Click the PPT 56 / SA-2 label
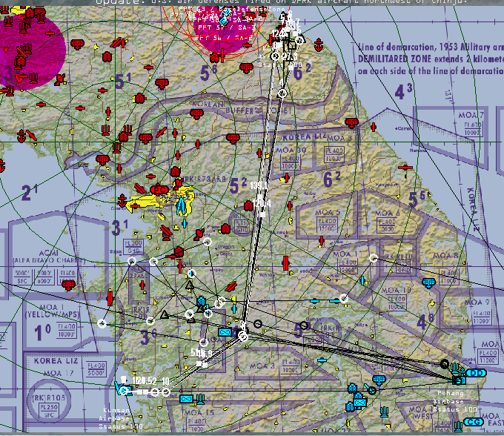This screenshot has height=436, width=504. click(x=224, y=38)
